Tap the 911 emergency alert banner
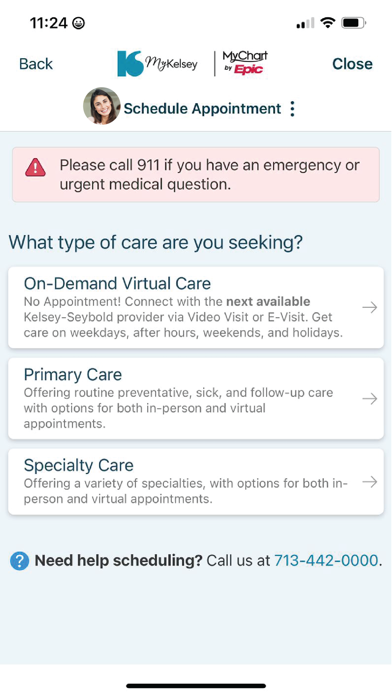The width and height of the screenshot is (392, 696). tap(196, 174)
